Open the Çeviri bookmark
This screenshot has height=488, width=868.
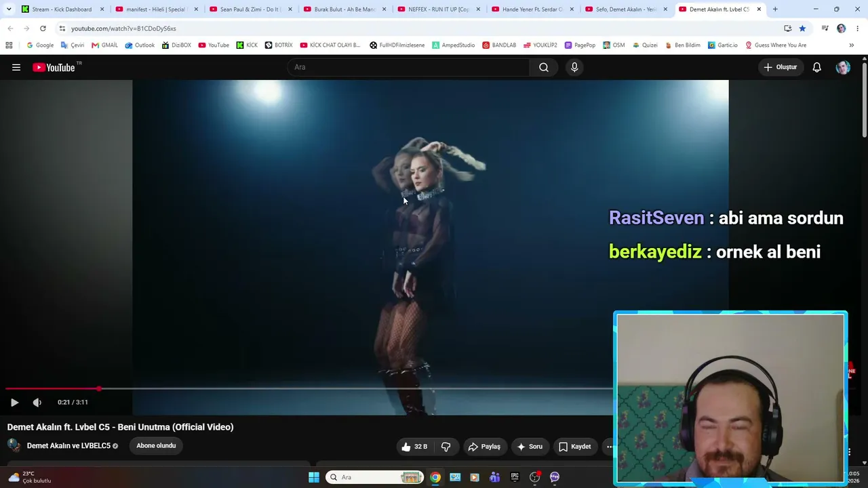click(73, 45)
